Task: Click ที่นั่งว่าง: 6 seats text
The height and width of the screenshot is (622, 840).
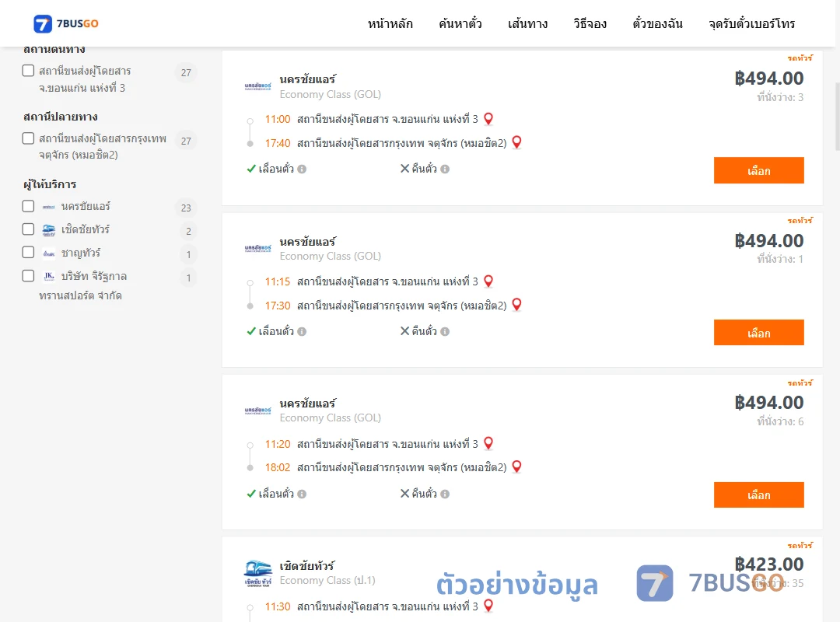Action: [780, 421]
